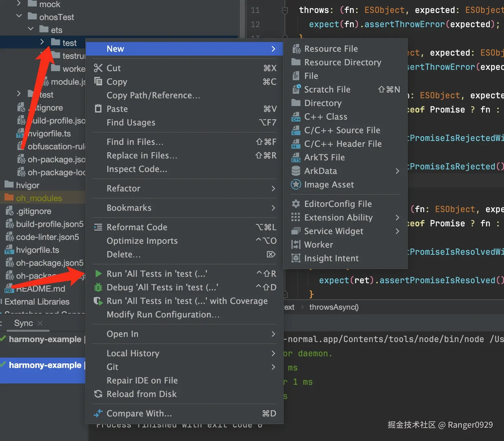The image size is (504, 441).
Task: Select Repair IDE on File
Action: [184, 380]
